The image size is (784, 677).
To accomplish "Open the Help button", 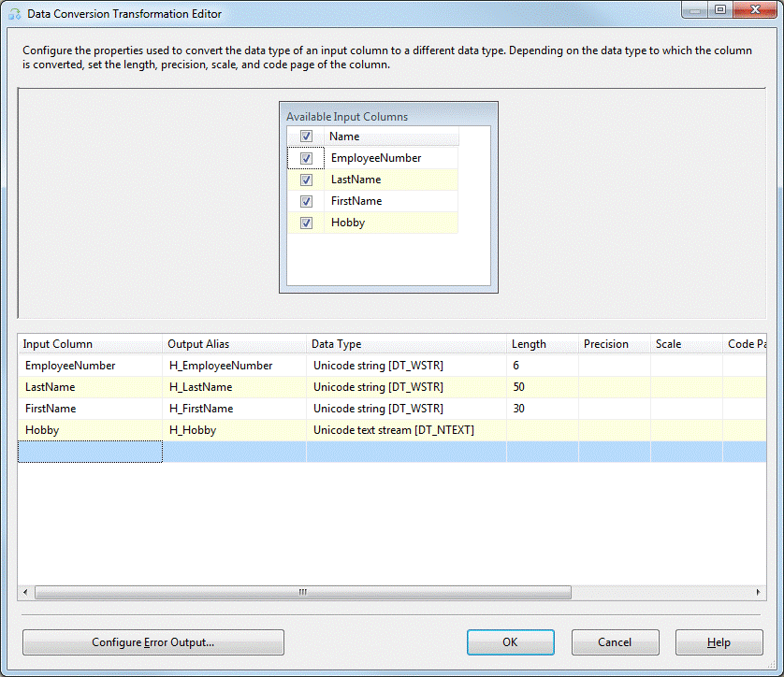I will [x=719, y=642].
